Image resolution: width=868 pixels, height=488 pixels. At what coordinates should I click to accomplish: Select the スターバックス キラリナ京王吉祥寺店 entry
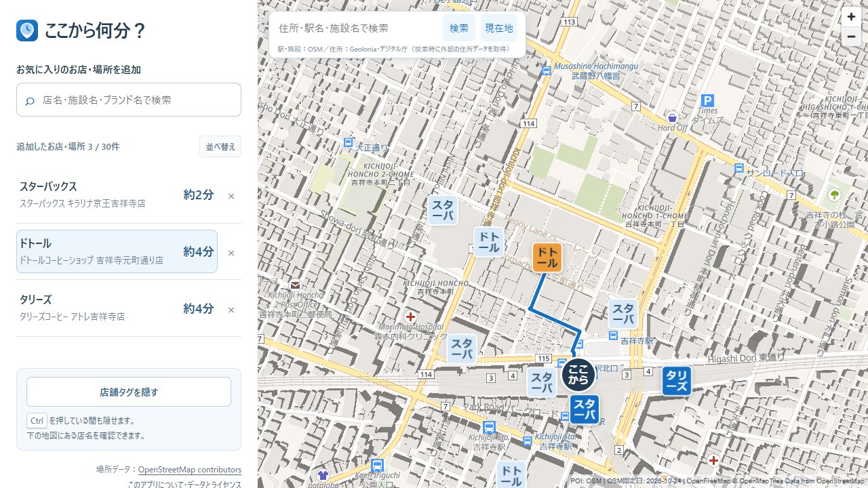coord(117,195)
